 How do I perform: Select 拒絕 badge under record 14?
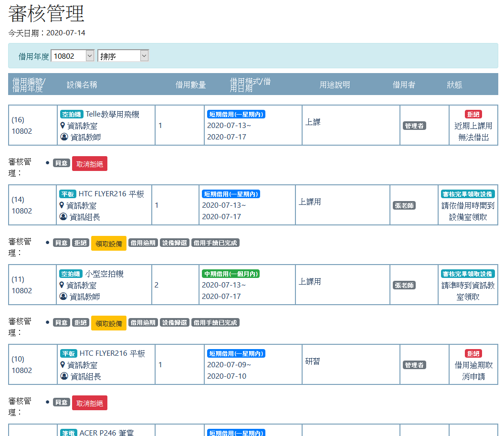[x=81, y=243]
